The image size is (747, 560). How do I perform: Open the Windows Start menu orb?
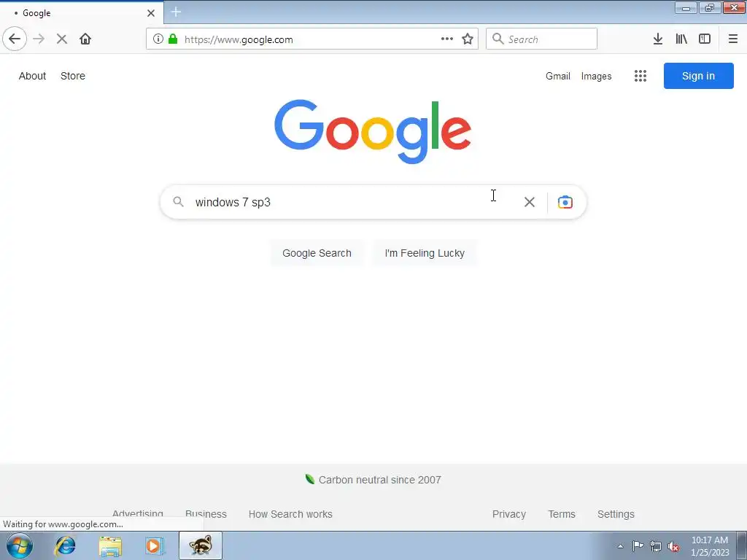click(x=20, y=545)
